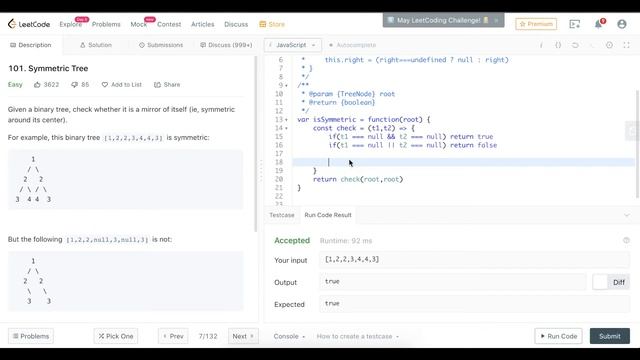The width and height of the screenshot is (640, 360).
Task: Click the panel divider drag handle
Action: 261,171
